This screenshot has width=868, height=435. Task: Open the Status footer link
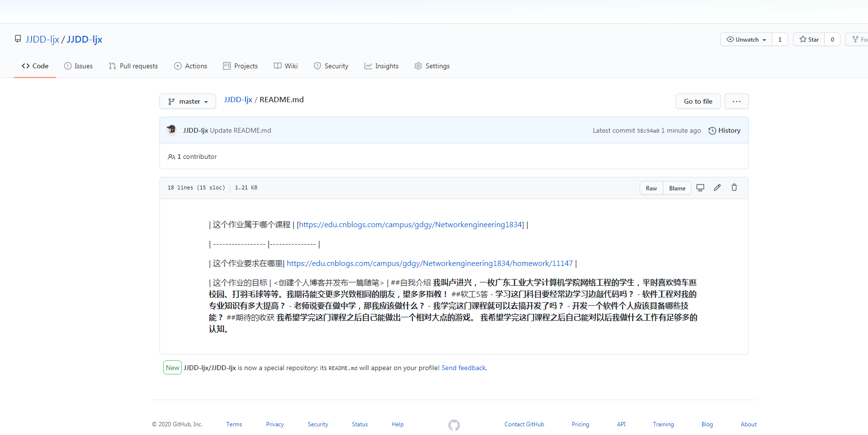point(360,424)
